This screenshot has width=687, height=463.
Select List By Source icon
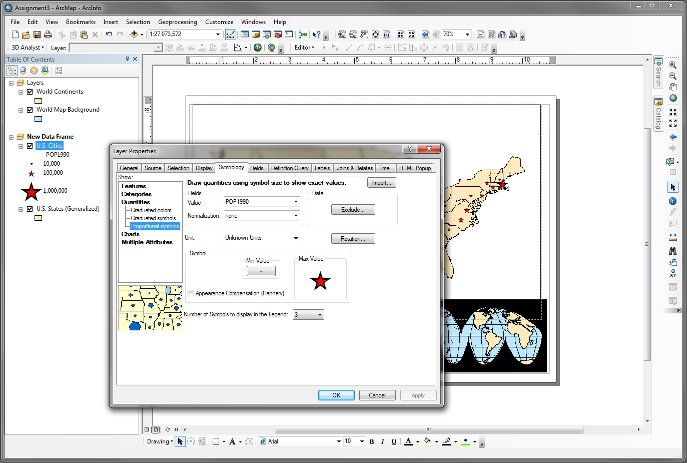[23, 71]
